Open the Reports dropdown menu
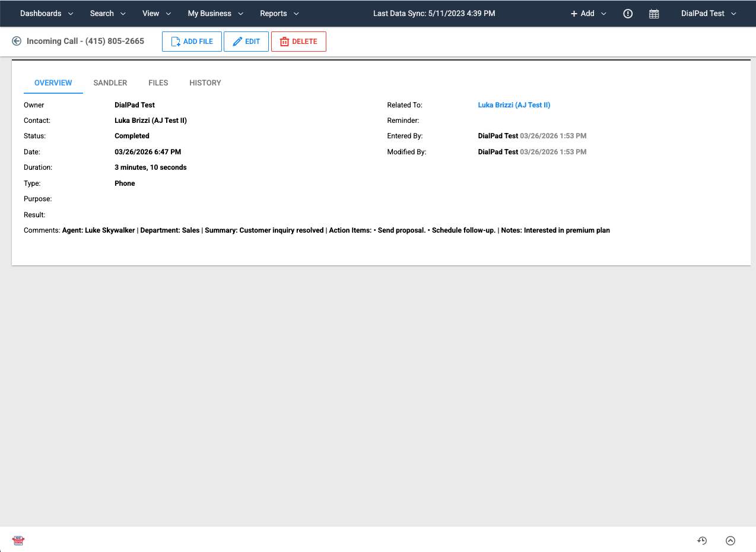Image resolution: width=756 pixels, height=552 pixels. [x=279, y=14]
